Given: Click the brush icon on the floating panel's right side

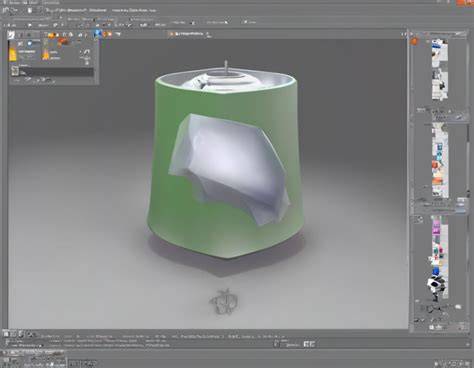Looking at the screenshot, I should [86, 53].
